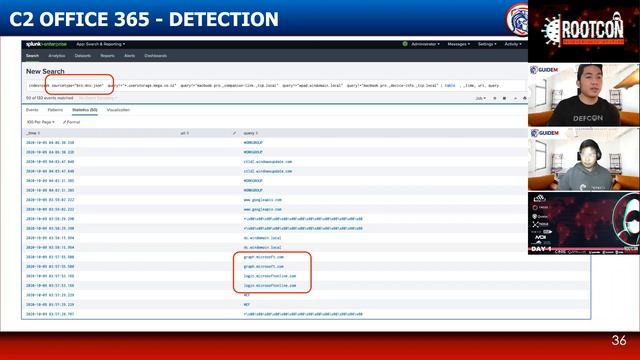Open the Job dropdown
640x360 pixels.
(480, 98)
